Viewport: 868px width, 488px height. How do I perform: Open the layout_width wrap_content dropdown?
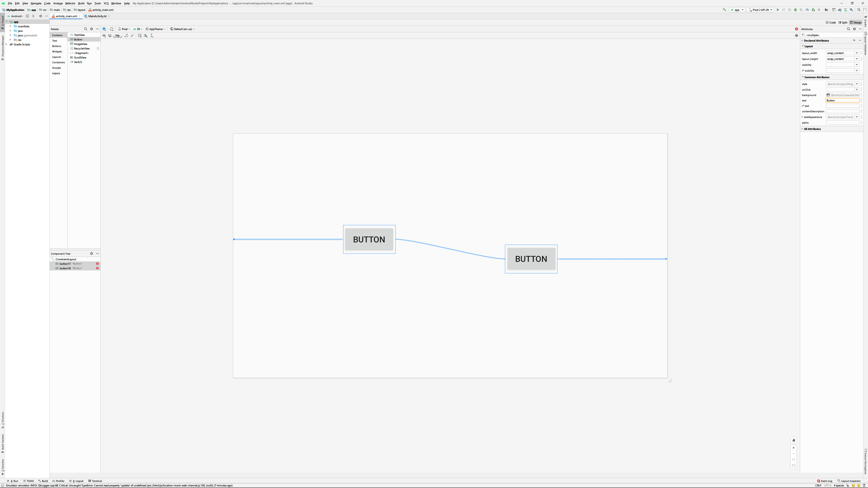tap(856, 53)
